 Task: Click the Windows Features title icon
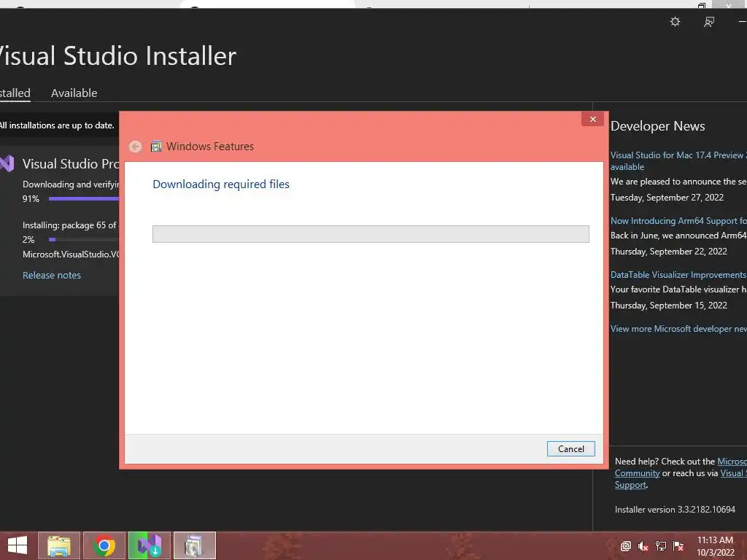pos(156,146)
